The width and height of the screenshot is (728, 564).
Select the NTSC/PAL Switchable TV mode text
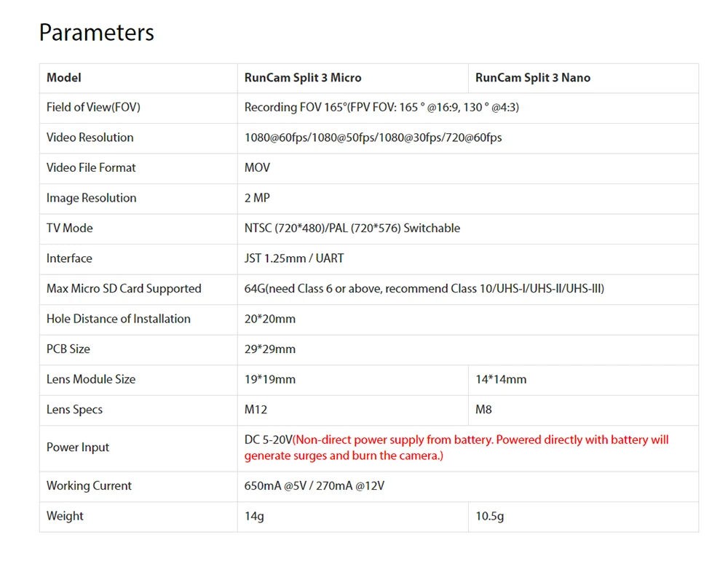click(352, 229)
